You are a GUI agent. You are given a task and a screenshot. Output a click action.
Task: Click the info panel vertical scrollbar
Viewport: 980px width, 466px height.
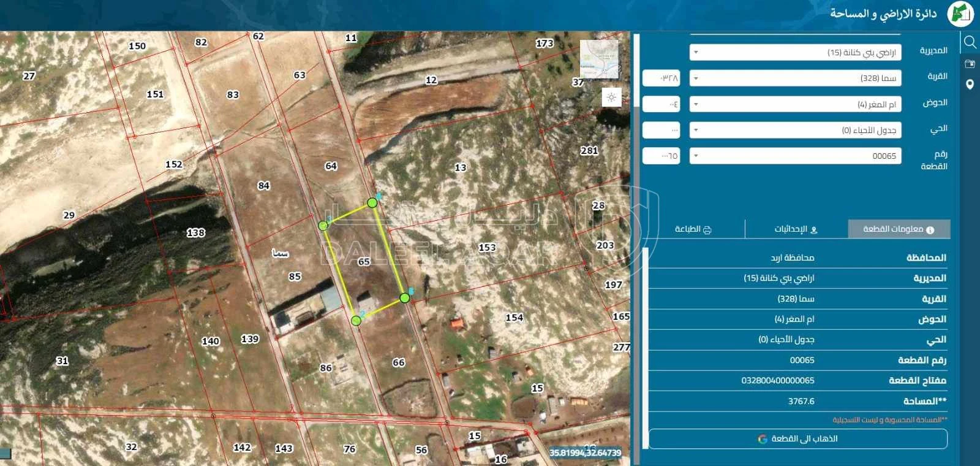(645, 348)
